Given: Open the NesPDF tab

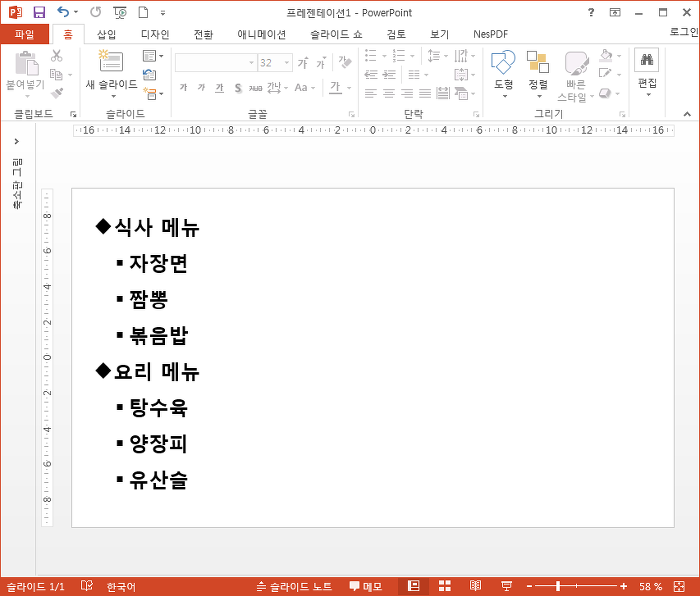Looking at the screenshot, I should (x=490, y=34).
